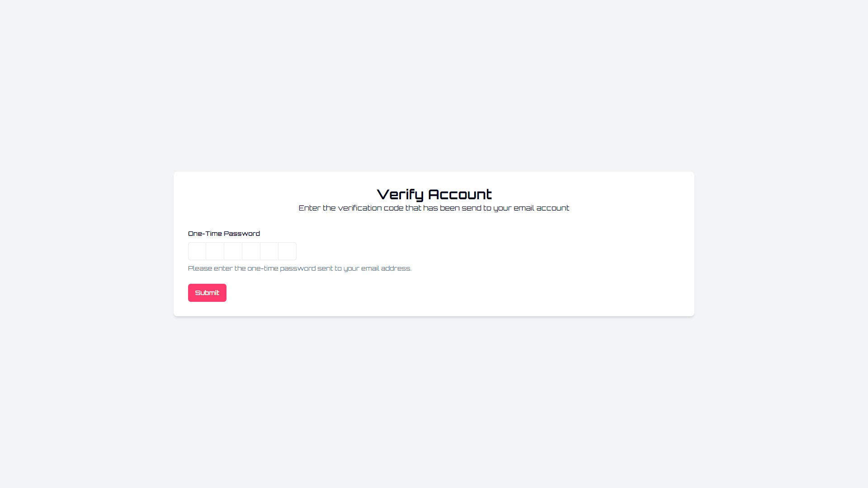Select the sixth, last OTP digit box
Viewport: 868px width, 488px height.
[x=288, y=251]
